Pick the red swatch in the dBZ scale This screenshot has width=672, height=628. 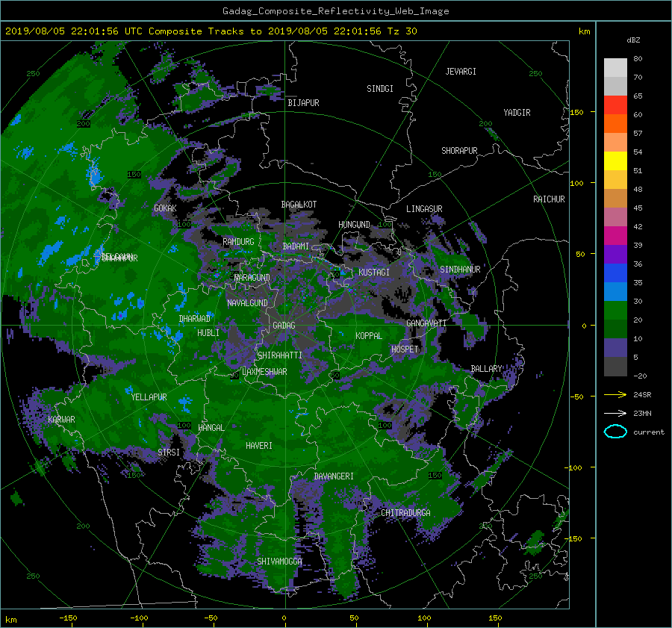click(x=615, y=105)
